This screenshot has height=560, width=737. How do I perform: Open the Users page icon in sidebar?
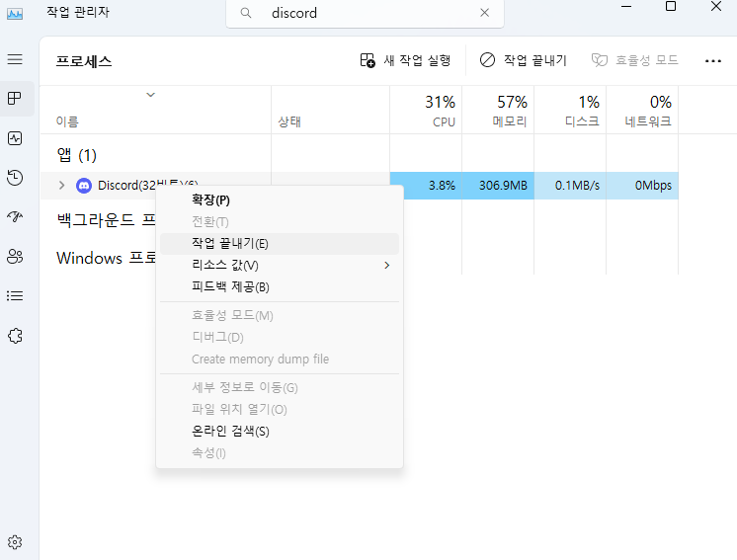(15, 257)
